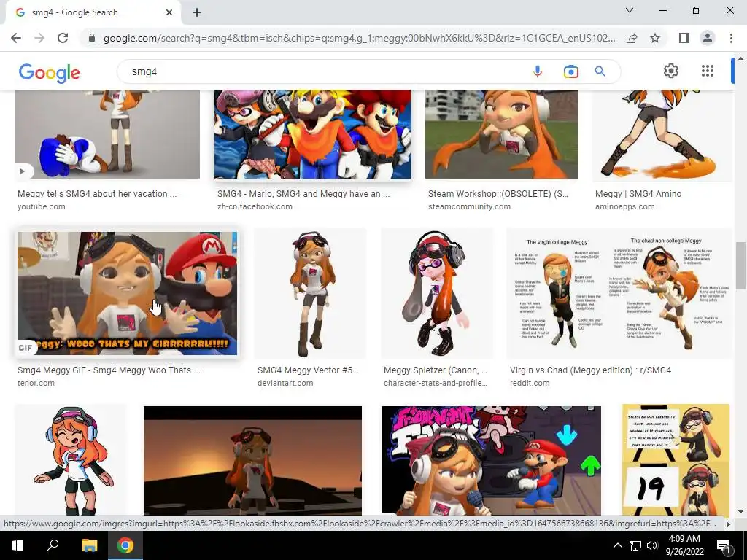747x560 pixels.
Task: Open the Friday Night Funkin Meggy image
Action: point(491,460)
